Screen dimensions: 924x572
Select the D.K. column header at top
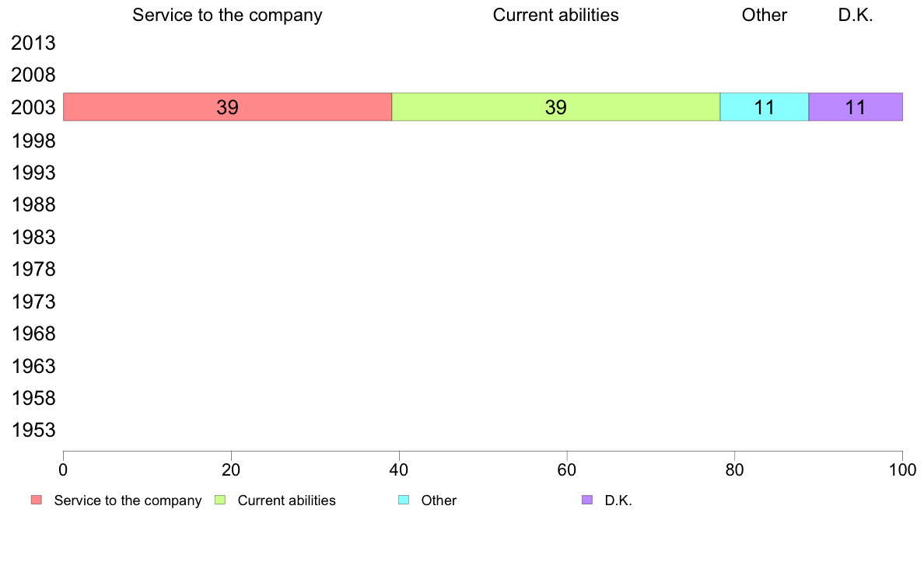(856, 16)
